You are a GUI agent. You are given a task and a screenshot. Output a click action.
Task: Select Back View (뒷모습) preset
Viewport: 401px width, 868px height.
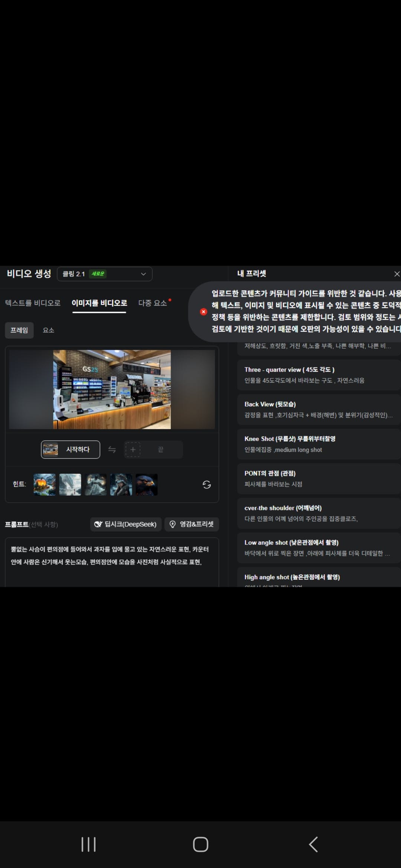click(x=319, y=410)
